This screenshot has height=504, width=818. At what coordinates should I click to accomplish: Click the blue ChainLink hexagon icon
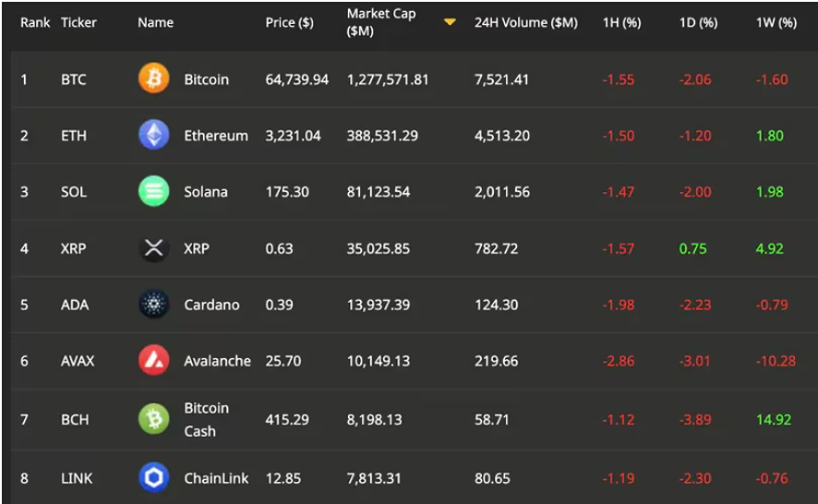pyautogui.click(x=154, y=478)
